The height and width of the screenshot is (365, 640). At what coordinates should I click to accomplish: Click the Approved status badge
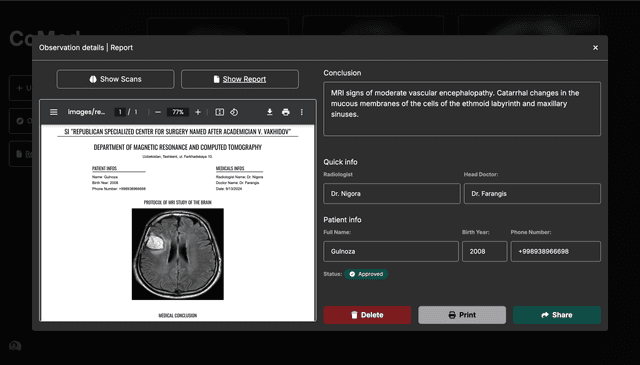coord(366,274)
